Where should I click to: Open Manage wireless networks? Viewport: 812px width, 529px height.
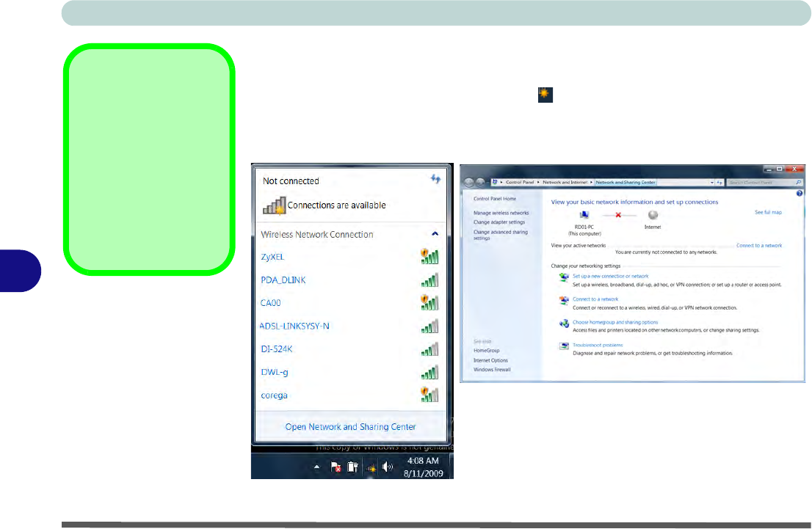click(x=501, y=213)
